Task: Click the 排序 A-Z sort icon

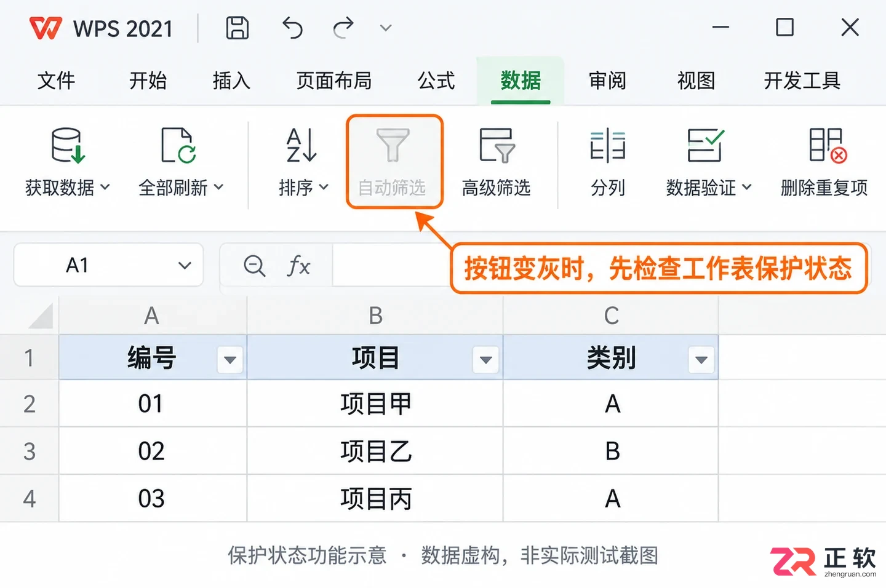Action: (301, 146)
